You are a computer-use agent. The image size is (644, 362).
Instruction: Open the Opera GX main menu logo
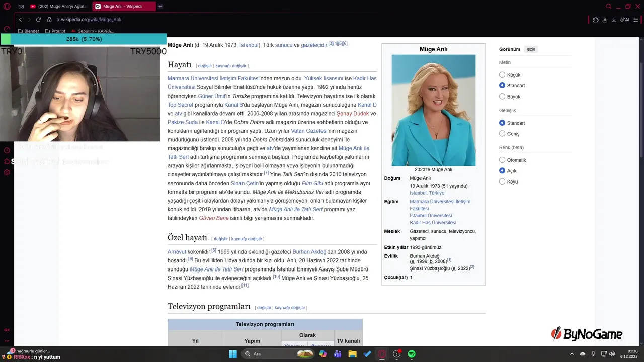[x=7, y=7]
